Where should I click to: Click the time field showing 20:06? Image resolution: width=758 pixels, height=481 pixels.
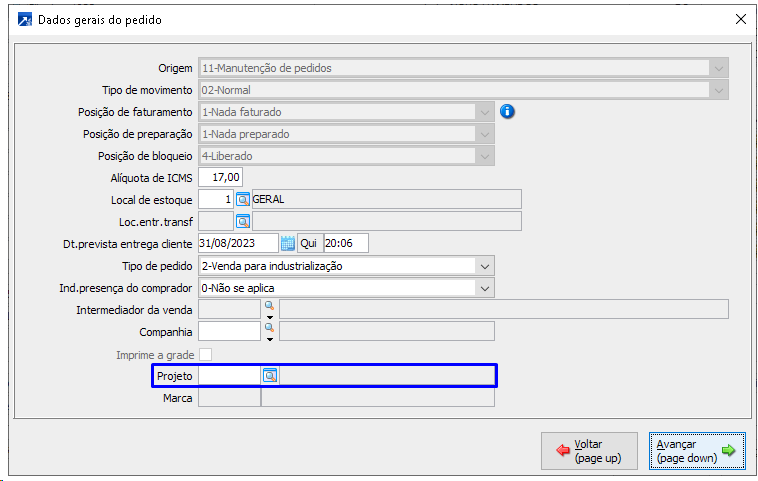[x=346, y=243]
